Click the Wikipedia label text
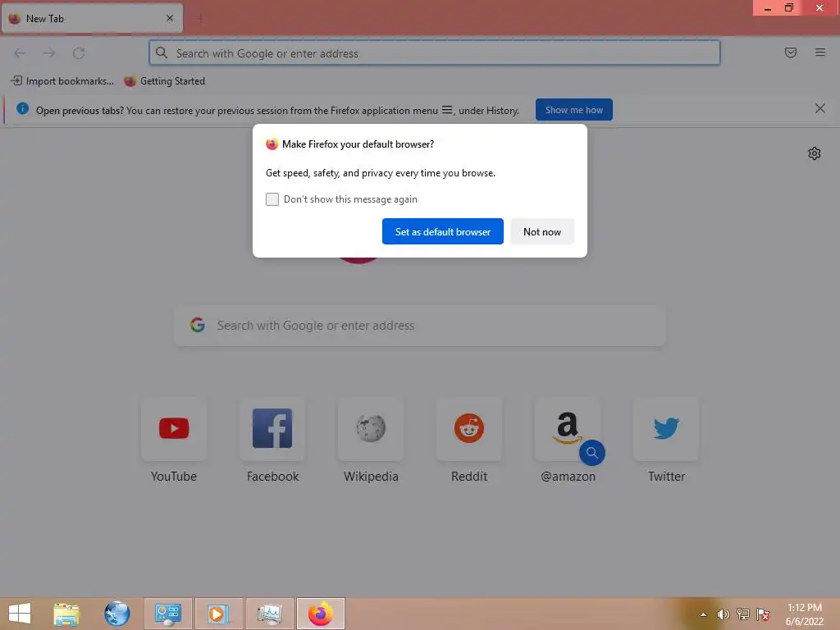840x630 pixels. coord(371,477)
